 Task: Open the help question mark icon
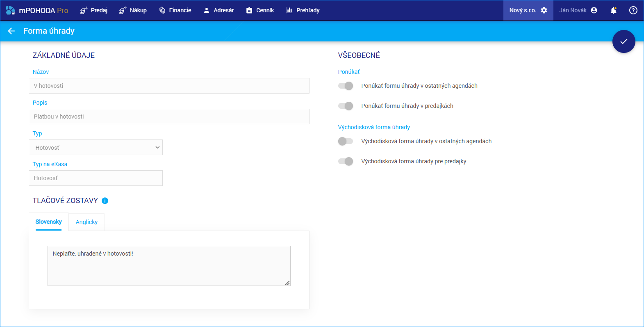click(633, 10)
